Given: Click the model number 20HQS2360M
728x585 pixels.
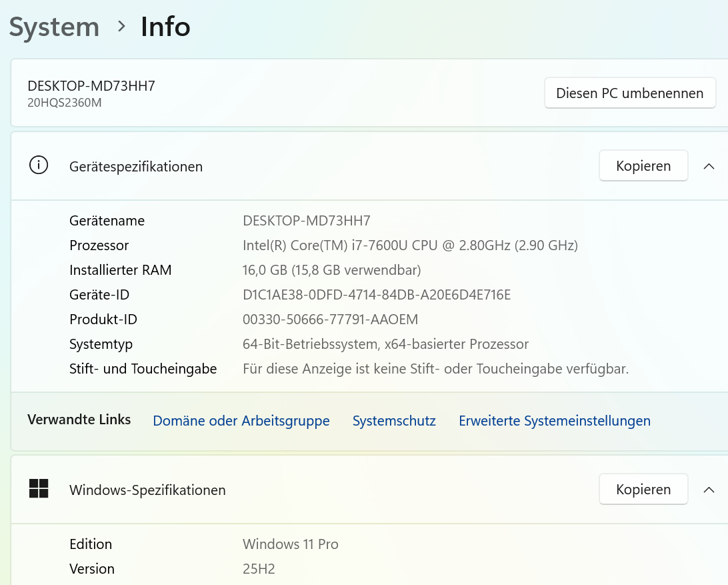Looking at the screenshot, I should [x=64, y=103].
